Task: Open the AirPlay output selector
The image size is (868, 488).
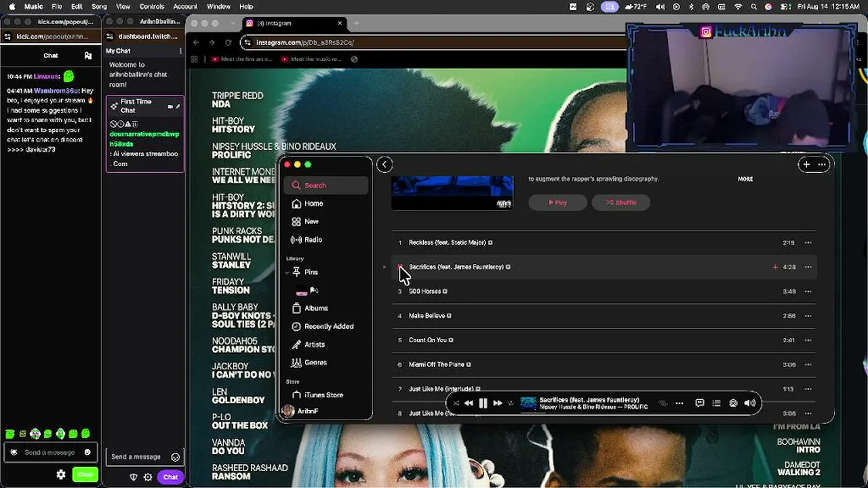Action: (x=733, y=403)
